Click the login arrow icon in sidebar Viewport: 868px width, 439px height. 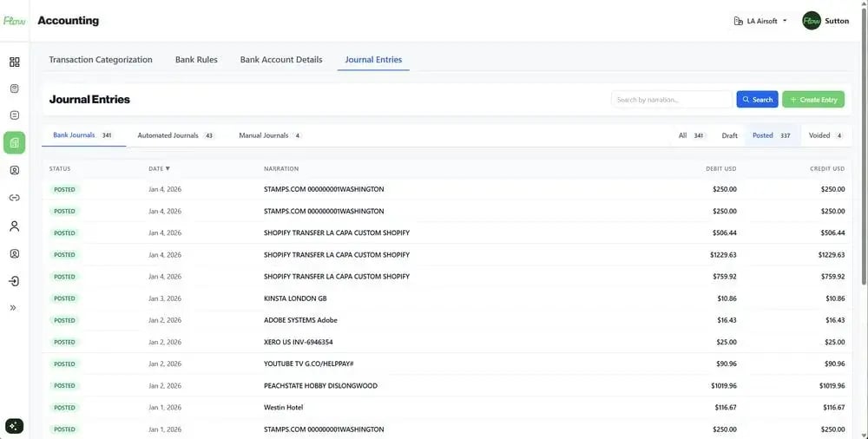coord(15,281)
